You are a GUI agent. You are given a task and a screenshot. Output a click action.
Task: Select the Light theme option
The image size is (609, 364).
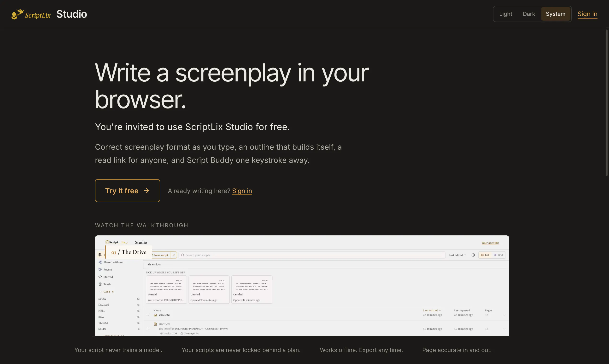pos(505,14)
